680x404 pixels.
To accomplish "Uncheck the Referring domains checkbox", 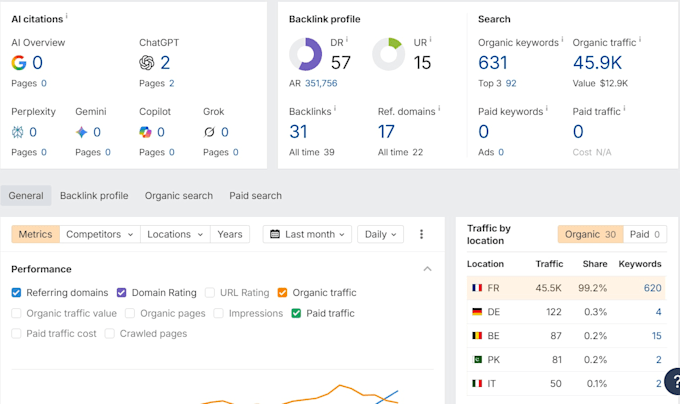I will 16,293.
